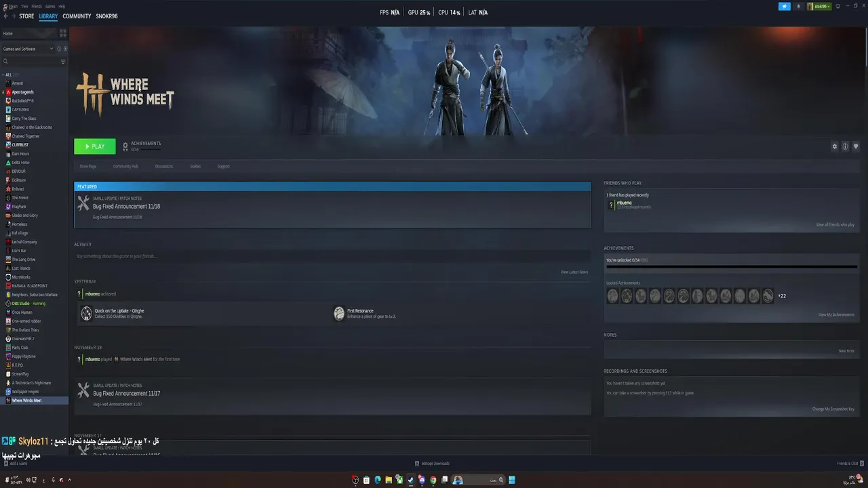Click Add a Game button
This screenshot has width=868, height=488.
tap(16, 464)
